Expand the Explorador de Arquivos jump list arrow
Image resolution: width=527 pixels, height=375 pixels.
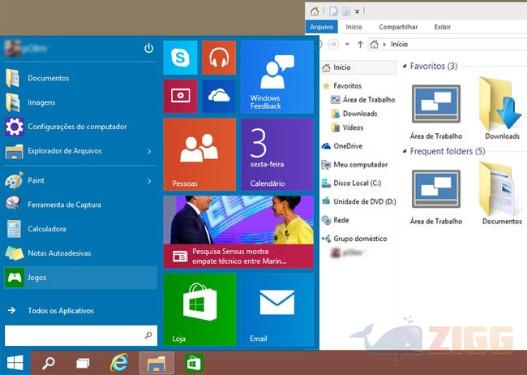pyautogui.click(x=149, y=151)
